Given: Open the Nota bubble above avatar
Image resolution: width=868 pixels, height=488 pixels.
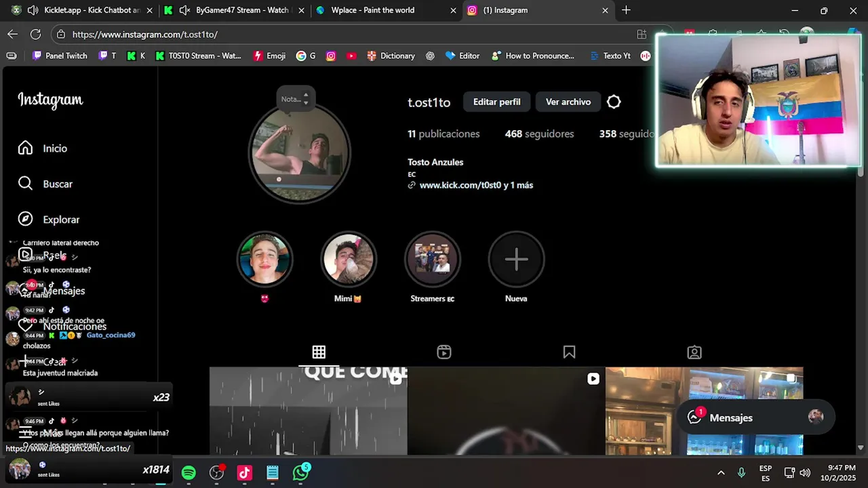Looking at the screenshot, I should tap(296, 99).
